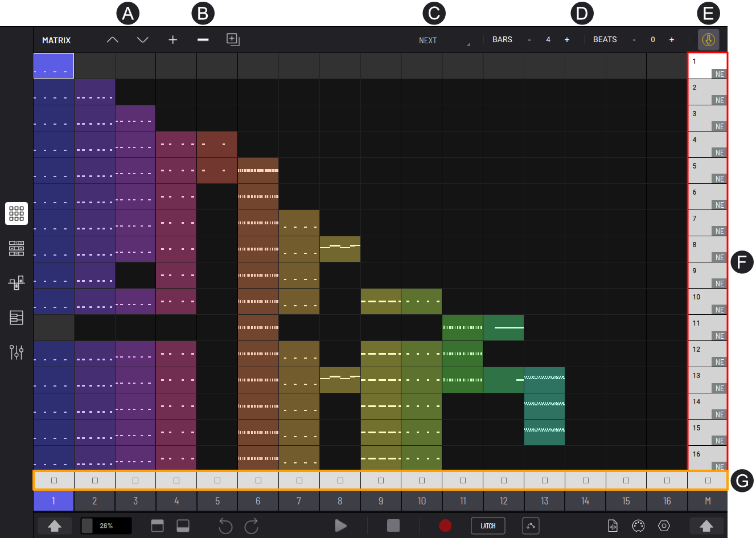Open the mixer sliders view in sidebar

pyautogui.click(x=17, y=352)
